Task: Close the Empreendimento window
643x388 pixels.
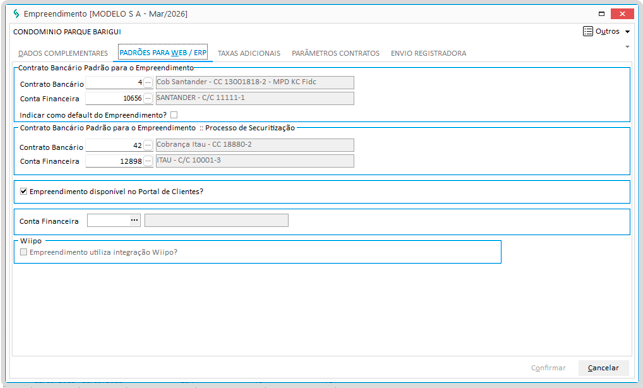Action: pyautogui.click(x=622, y=14)
